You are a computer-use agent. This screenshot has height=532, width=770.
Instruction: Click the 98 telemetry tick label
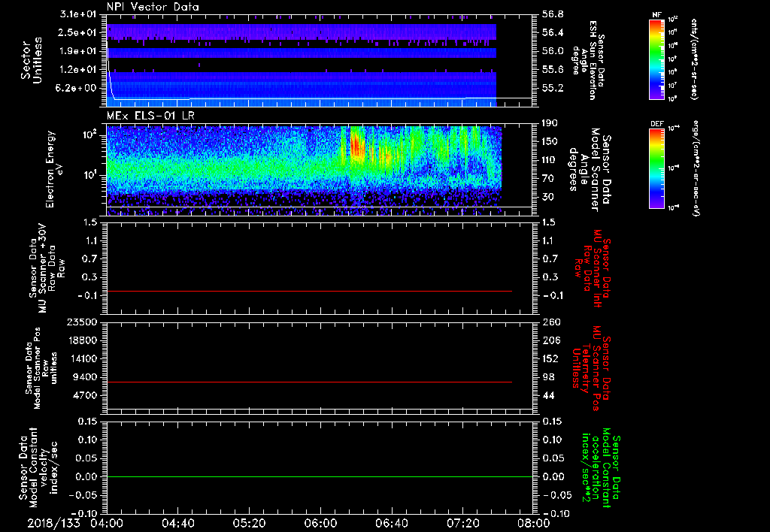tap(548, 377)
